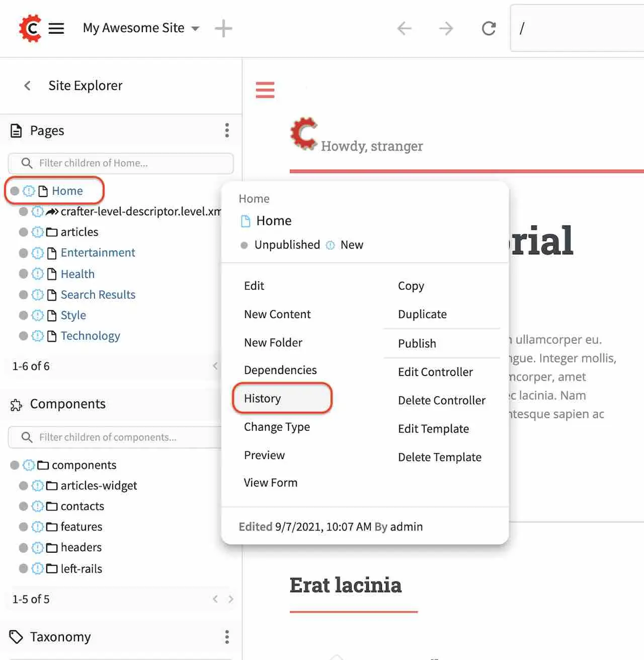This screenshot has width=644, height=660.
Task: Select the Home page in tree
Action: (67, 191)
